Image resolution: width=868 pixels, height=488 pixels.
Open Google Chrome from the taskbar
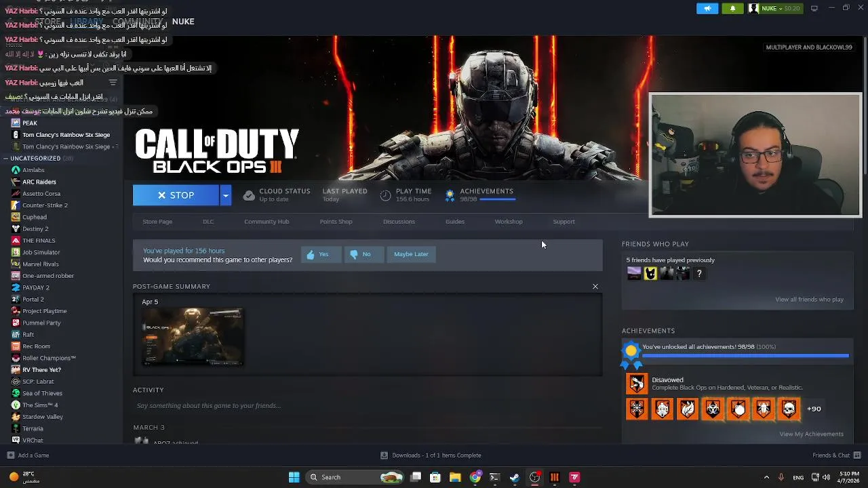point(475,477)
